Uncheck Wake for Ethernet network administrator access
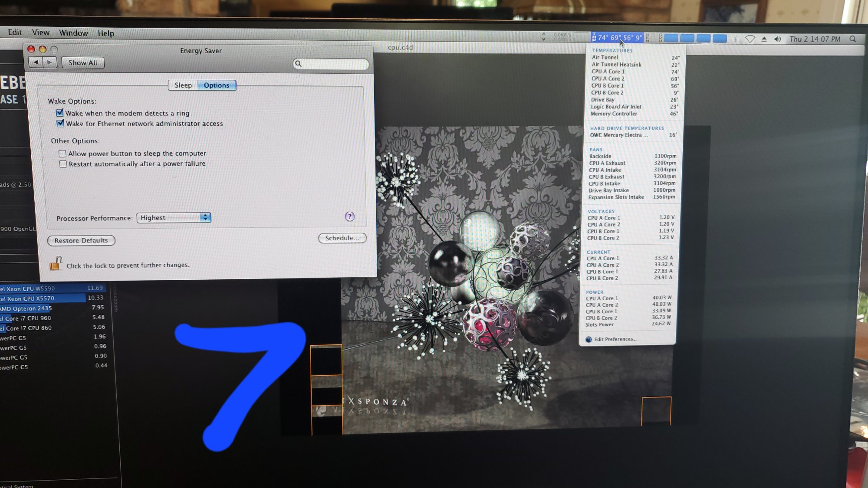Screen dimensions: 868x488 (60, 123)
